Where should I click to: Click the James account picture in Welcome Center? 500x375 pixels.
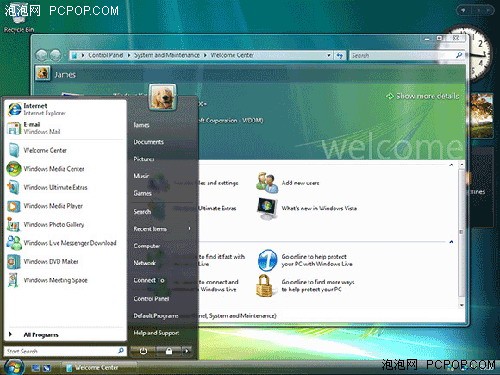pyautogui.click(x=43, y=73)
